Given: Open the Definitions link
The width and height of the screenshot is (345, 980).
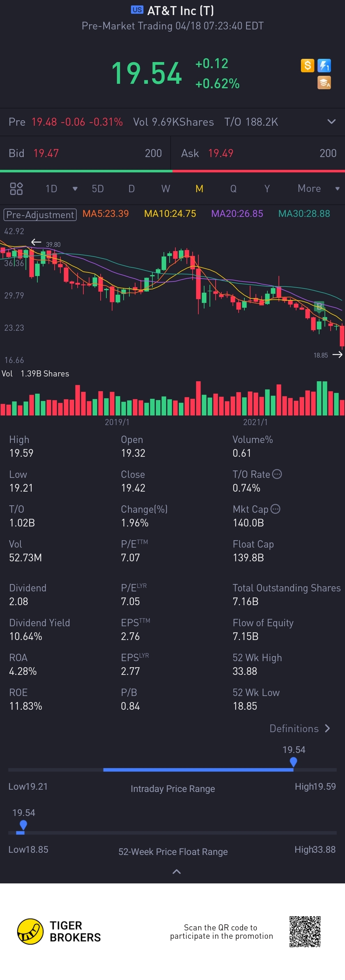Looking at the screenshot, I should pos(299,729).
